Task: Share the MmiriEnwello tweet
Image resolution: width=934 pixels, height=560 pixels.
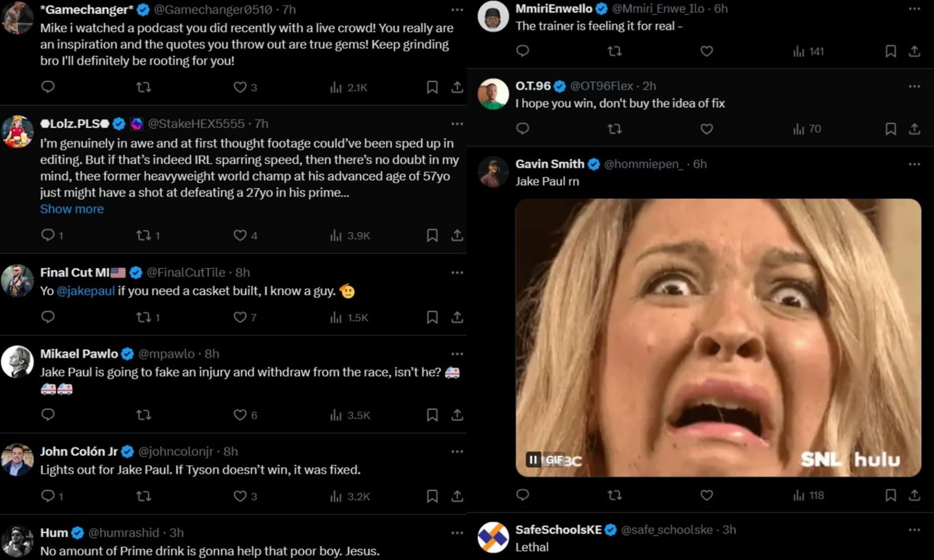Action: (914, 51)
